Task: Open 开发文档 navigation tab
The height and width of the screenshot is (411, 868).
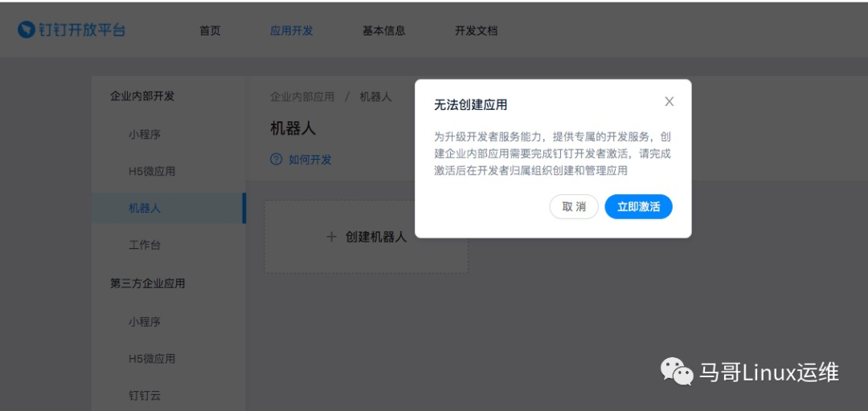Action: pos(476,31)
